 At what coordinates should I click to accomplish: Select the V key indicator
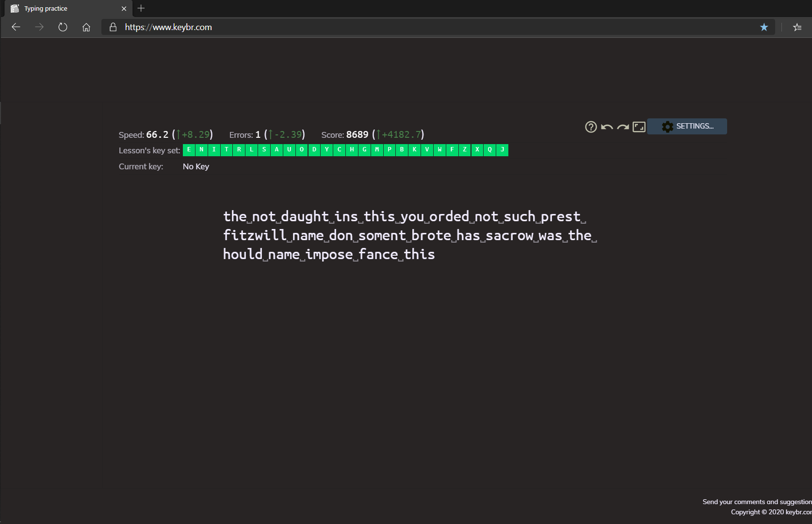(x=427, y=150)
